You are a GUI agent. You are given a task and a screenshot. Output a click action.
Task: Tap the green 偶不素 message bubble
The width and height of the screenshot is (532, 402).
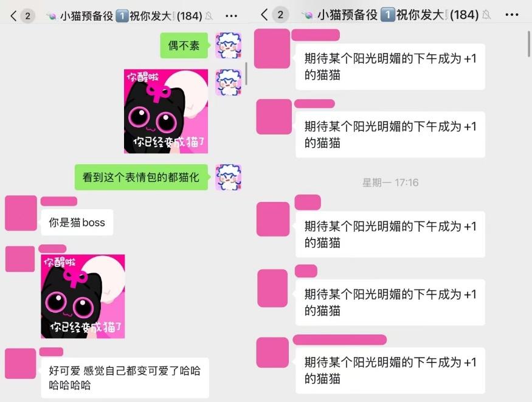coord(184,46)
